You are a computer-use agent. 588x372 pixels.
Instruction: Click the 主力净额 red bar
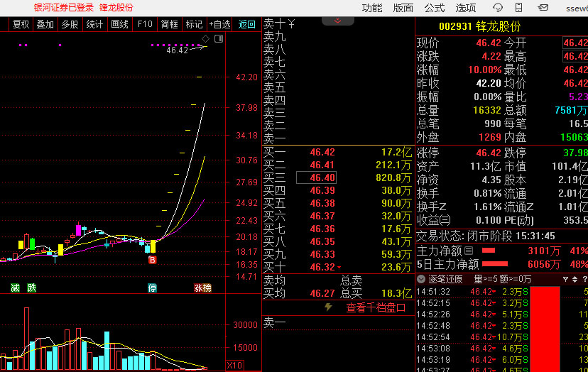489,250
